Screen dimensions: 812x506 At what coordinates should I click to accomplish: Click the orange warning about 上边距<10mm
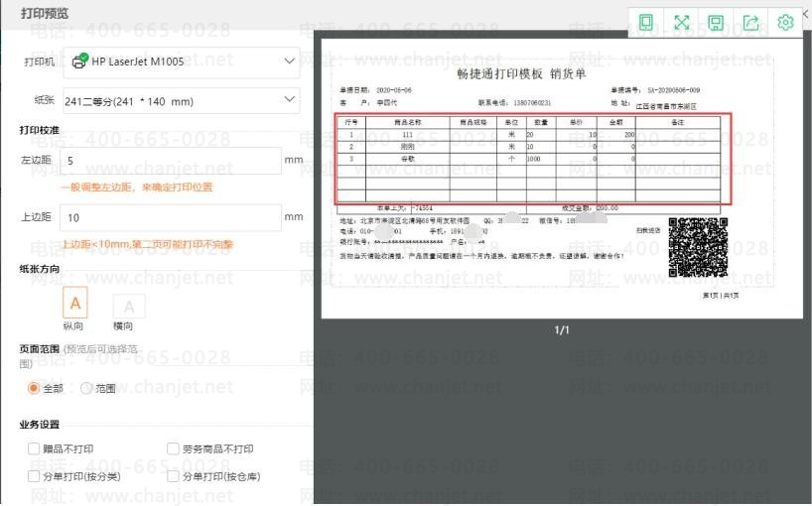(148, 244)
